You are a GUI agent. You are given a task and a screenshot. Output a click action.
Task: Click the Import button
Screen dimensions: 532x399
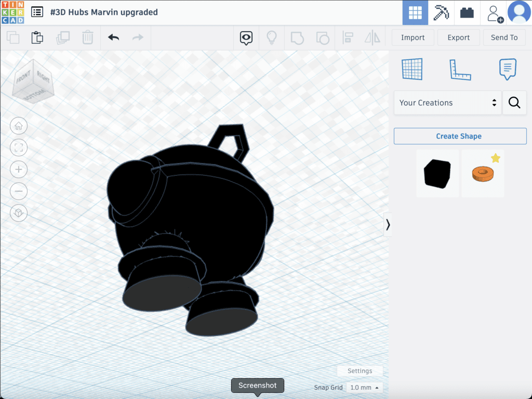click(413, 37)
